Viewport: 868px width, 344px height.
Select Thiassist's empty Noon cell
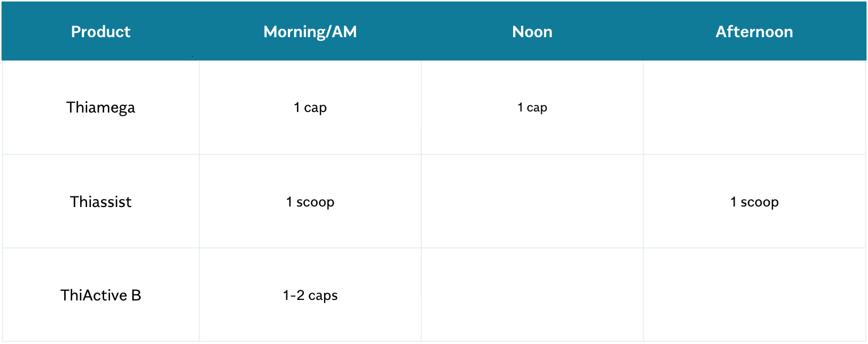(532, 202)
